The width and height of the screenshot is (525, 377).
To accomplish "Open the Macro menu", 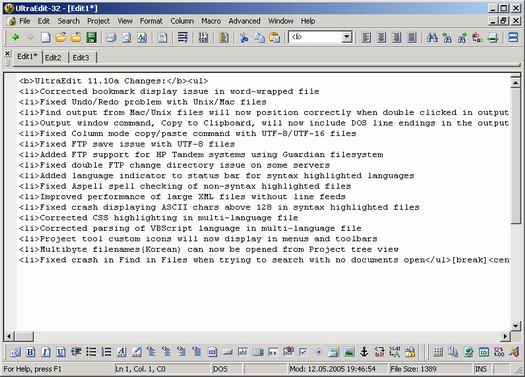I will pos(211,21).
